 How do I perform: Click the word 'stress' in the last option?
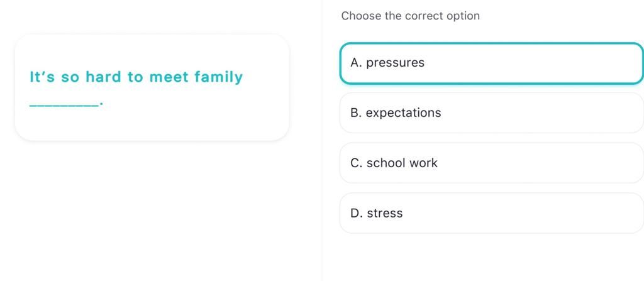(384, 214)
